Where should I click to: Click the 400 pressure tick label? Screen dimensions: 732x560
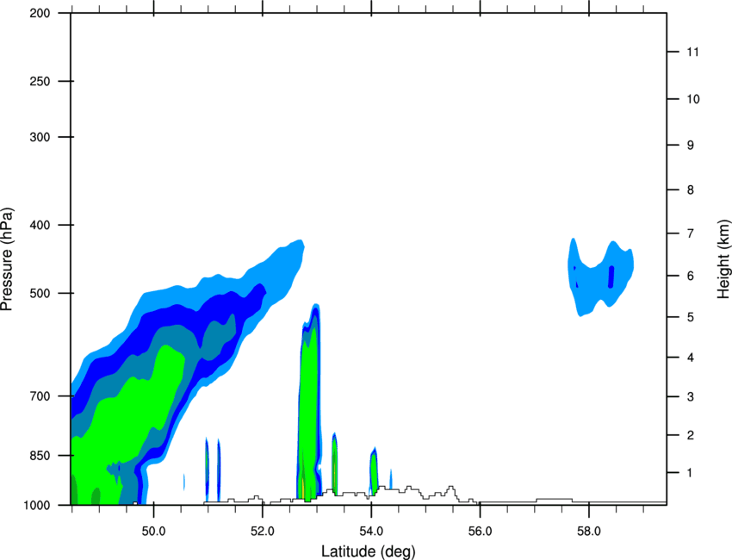point(40,225)
